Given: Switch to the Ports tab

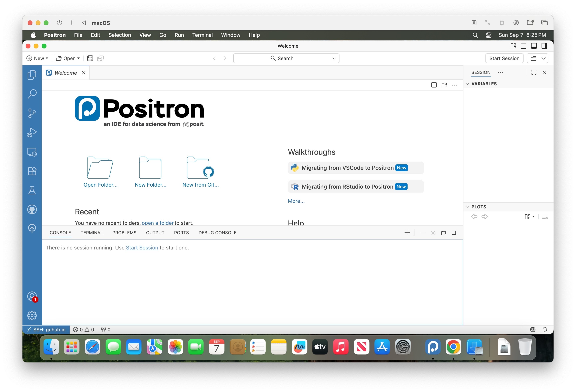Looking at the screenshot, I should tap(181, 233).
